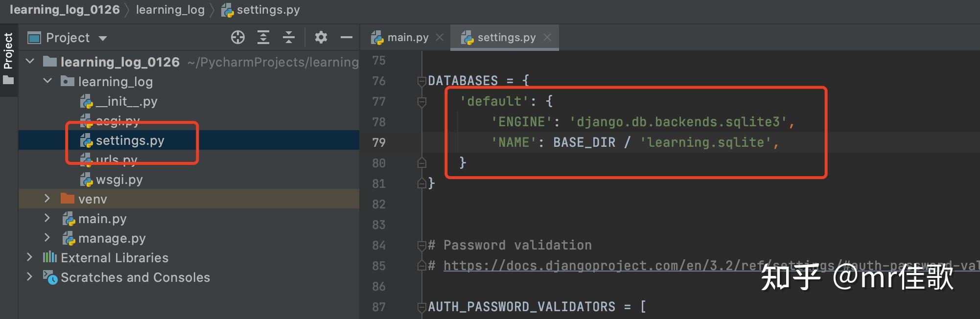
Task: Click the Collapse All toolbar icon
Action: 289,38
